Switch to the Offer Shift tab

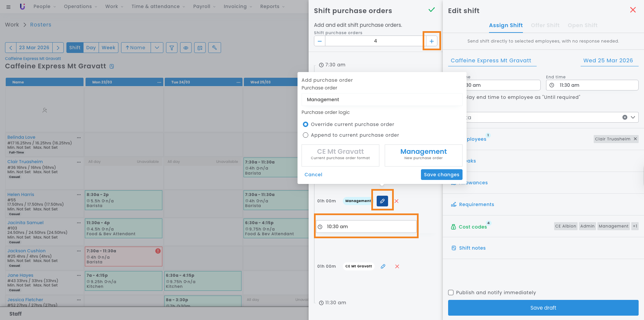click(545, 25)
